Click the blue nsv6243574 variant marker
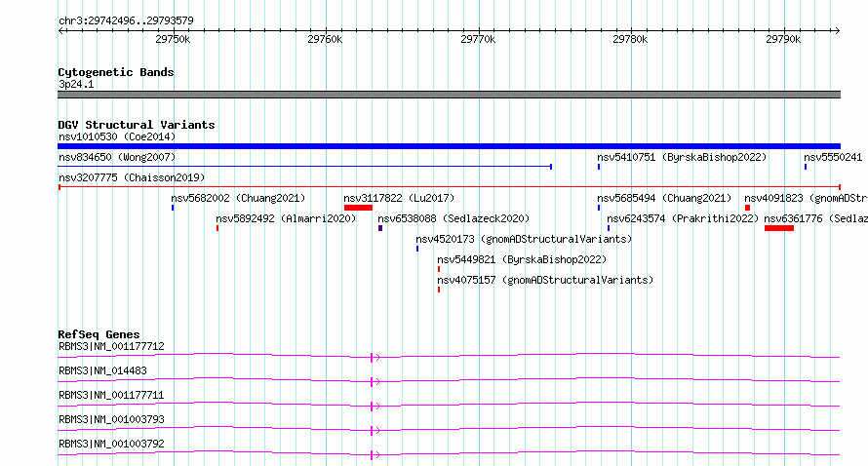The height and width of the screenshot is (466, 868). (x=609, y=228)
